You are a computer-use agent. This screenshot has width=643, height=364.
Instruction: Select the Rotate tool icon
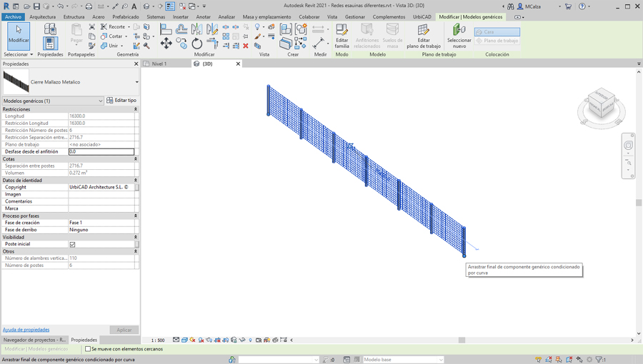coord(197,44)
